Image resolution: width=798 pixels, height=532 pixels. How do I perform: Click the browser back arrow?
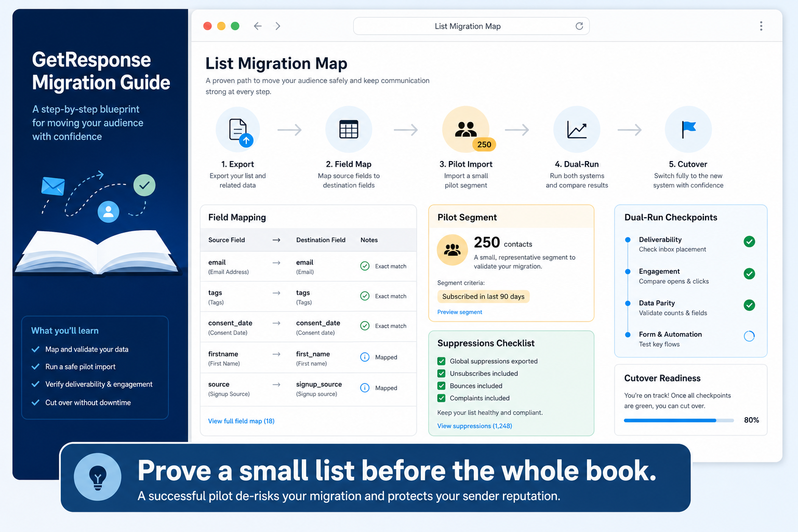click(258, 26)
